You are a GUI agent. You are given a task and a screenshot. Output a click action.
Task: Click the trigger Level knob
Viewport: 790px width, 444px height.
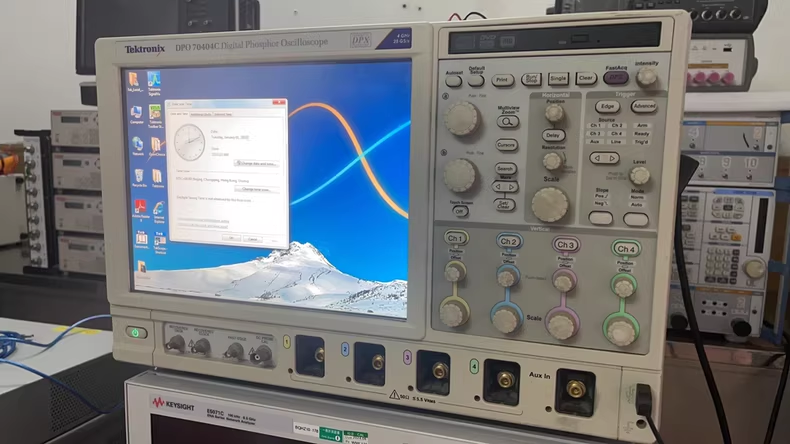(639, 175)
